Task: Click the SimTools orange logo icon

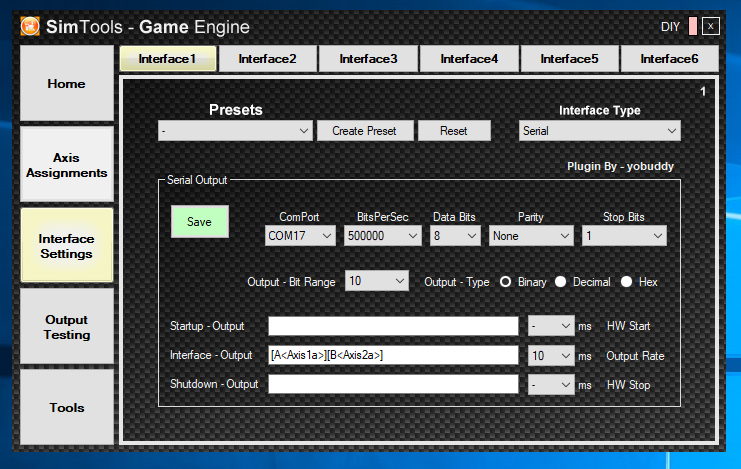Action: coord(30,26)
